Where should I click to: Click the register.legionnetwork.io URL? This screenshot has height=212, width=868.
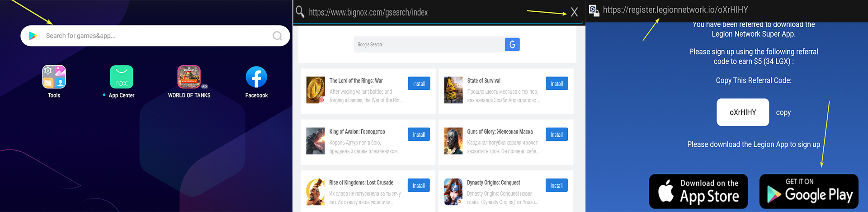coord(675,10)
